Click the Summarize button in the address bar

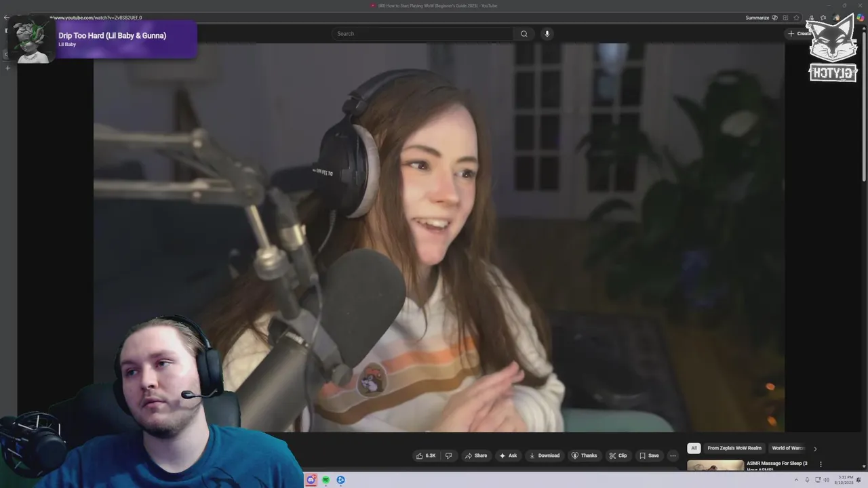(757, 18)
